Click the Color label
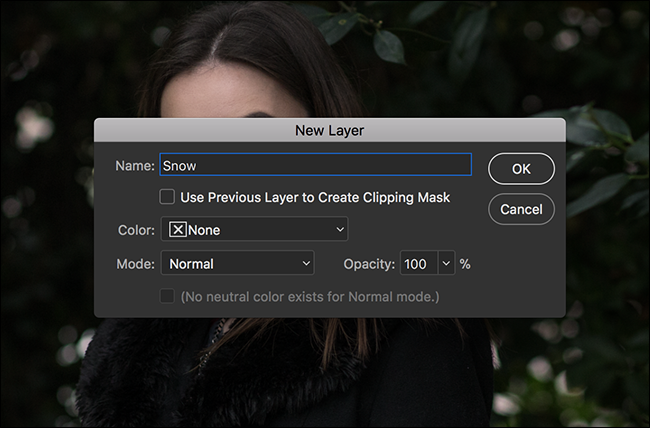650x428 pixels. tap(136, 230)
